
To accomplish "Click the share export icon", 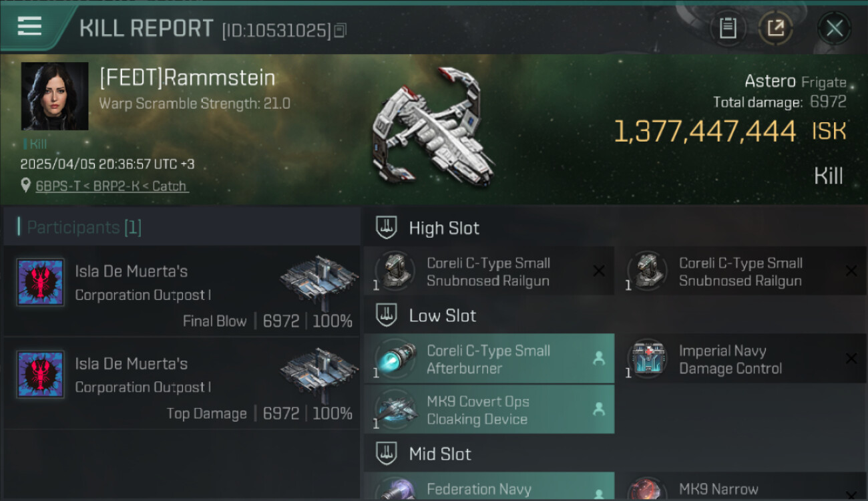I will [x=776, y=28].
